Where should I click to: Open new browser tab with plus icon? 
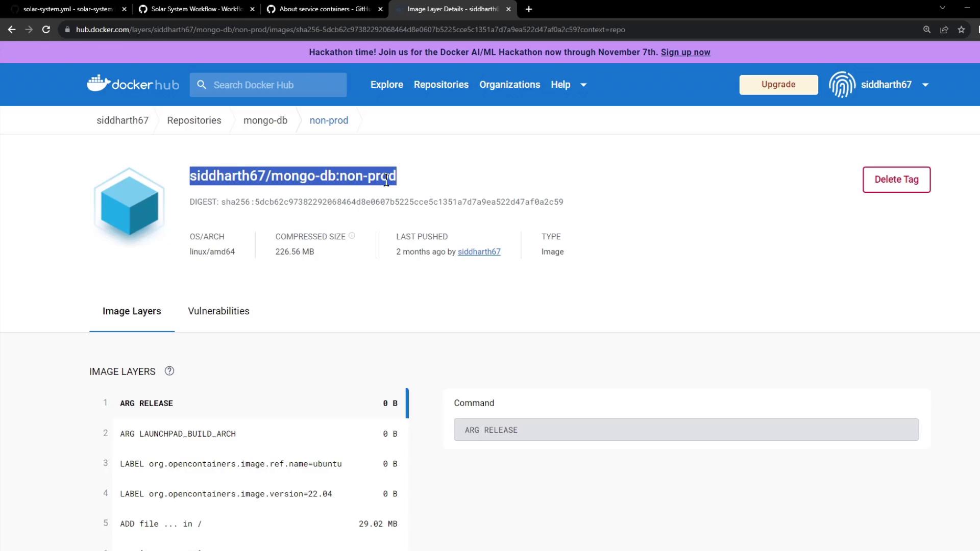[529, 9]
